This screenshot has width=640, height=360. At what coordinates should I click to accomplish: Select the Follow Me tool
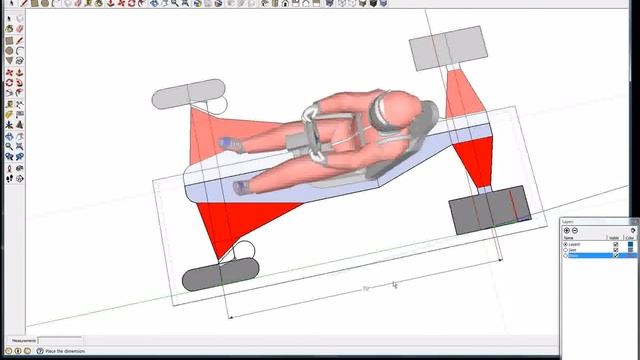tap(20, 83)
